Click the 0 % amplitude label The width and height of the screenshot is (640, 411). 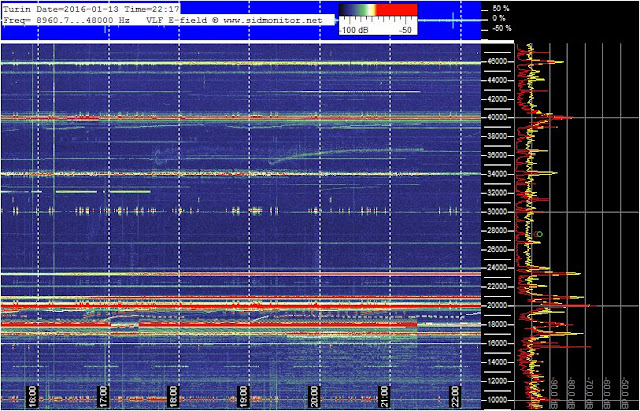(499, 18)
